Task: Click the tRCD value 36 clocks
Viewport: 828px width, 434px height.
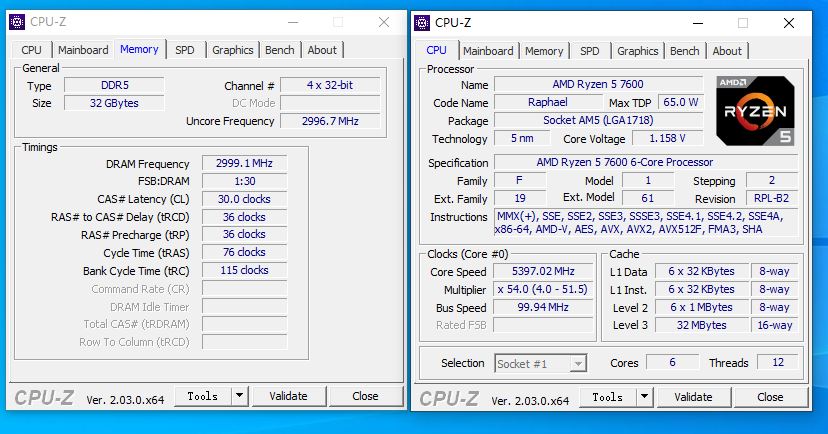Action: pos(244,217)
